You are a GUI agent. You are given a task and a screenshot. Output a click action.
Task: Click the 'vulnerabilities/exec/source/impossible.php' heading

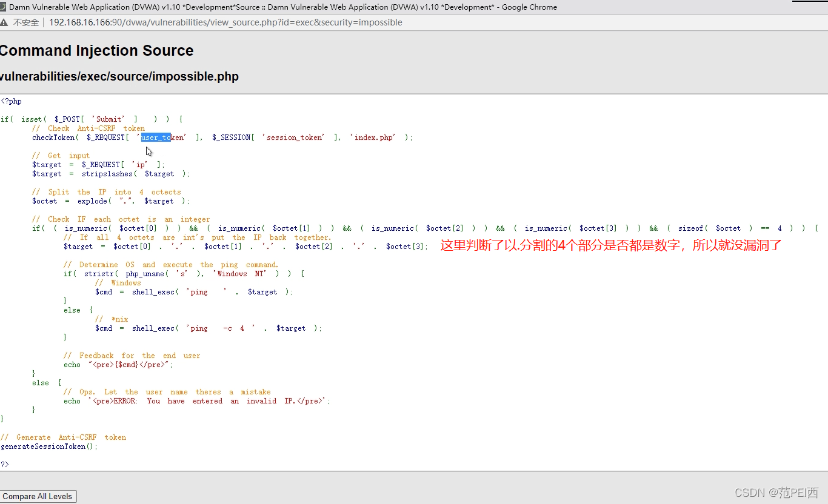coord(119,77)
